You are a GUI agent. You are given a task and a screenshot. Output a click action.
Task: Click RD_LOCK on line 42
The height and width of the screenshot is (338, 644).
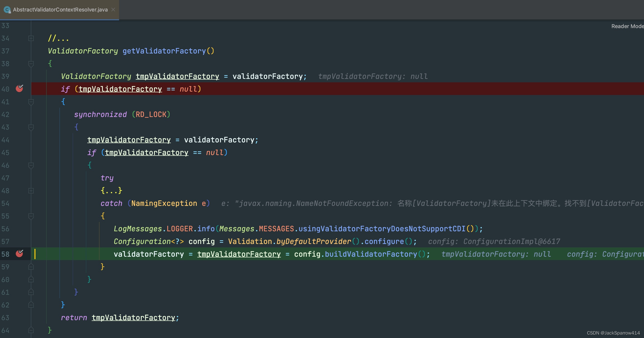coord(151,114)
